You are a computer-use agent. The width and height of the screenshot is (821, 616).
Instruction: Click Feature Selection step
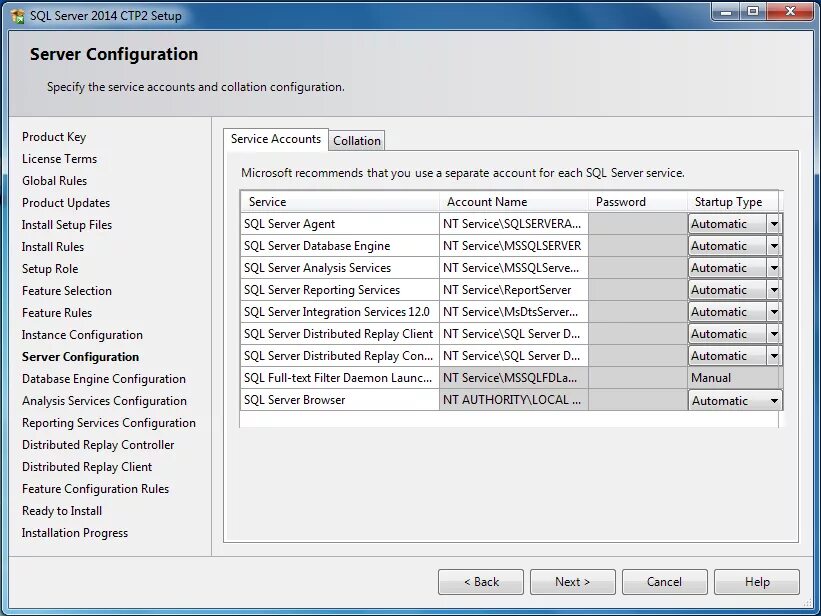66,291
